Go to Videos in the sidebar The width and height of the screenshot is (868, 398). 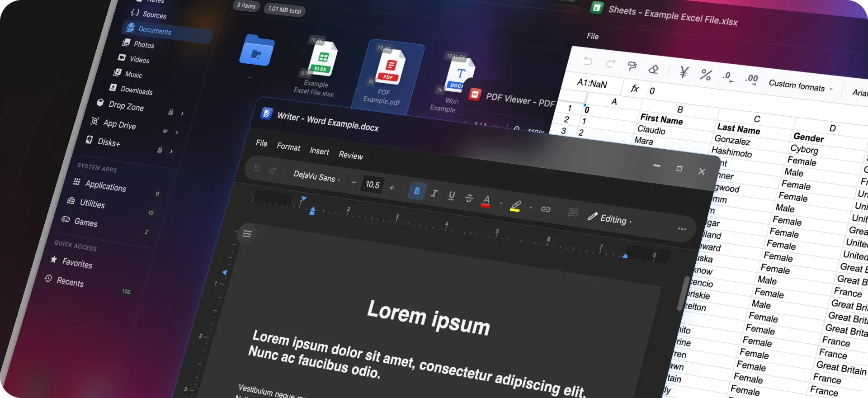(134, 59)
